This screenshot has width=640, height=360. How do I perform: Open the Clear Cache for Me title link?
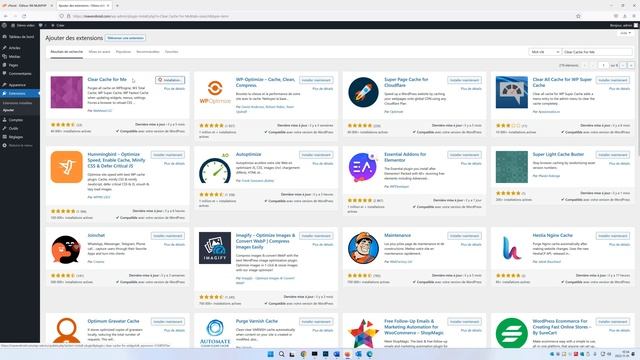click(107, 80)
